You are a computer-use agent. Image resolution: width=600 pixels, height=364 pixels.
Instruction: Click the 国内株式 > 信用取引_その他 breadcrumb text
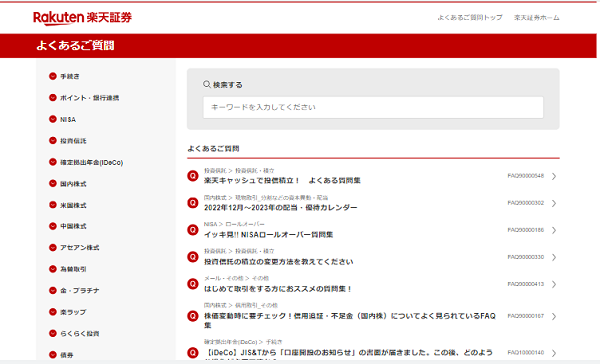point(241,305)
